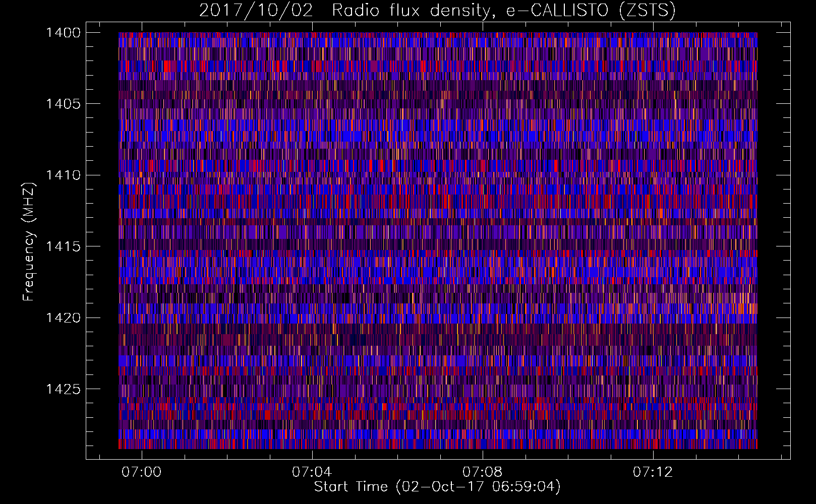This screenshot has width=816, height=504.
Task: Click the 1420 frequency tick label
Action: coord(63,318)
